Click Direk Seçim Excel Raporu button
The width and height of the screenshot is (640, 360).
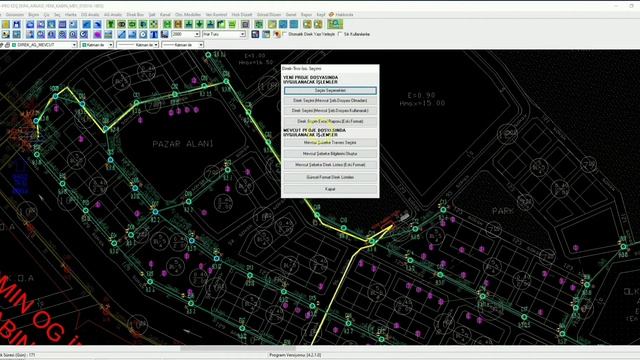pos(330,121)
